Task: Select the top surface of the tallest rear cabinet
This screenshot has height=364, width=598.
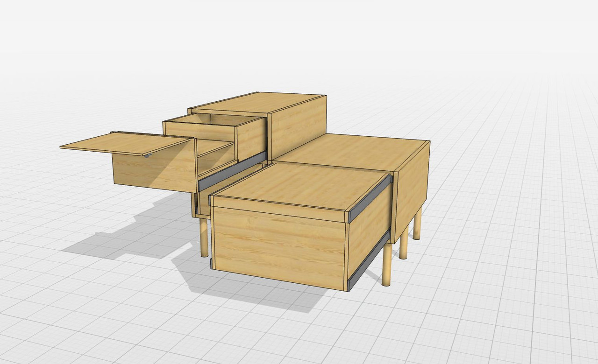Action: click(x=257, y=102)
